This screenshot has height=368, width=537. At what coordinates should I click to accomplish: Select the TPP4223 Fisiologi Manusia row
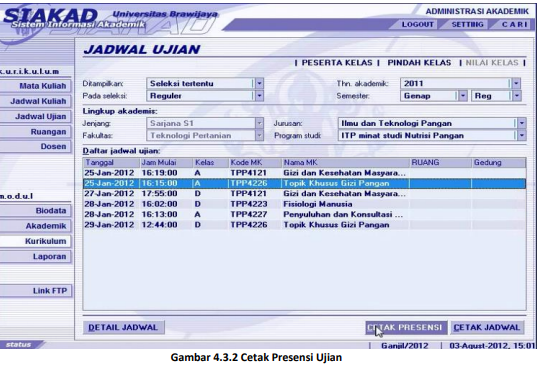(x=304, y=204)
